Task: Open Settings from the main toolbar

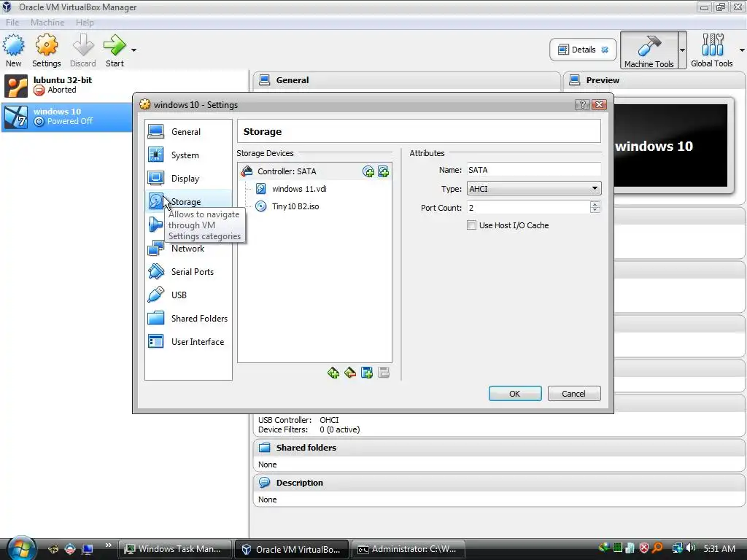Action: click(x=46, y=50)
